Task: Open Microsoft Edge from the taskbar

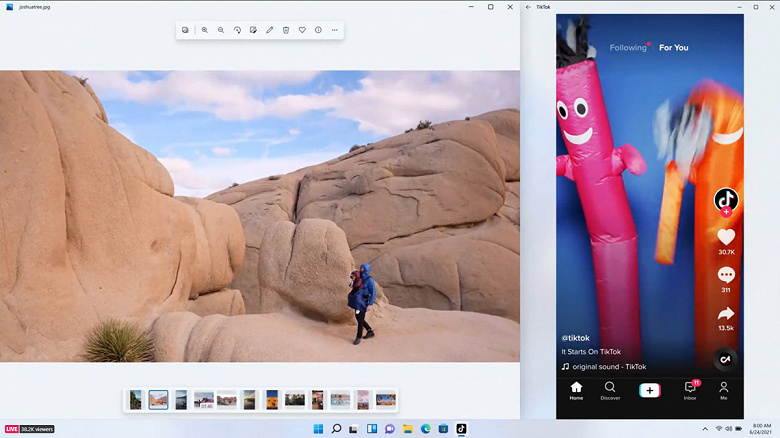Action: coord(425,429)
